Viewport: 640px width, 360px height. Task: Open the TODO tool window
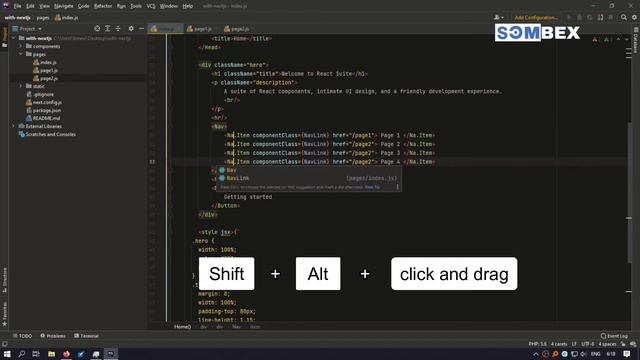(22, 336)
